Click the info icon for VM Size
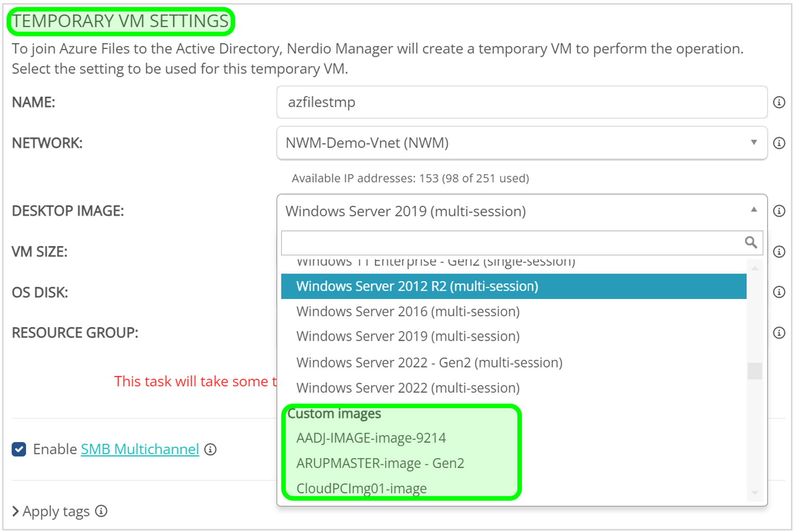794x532 pixels. 778,252
